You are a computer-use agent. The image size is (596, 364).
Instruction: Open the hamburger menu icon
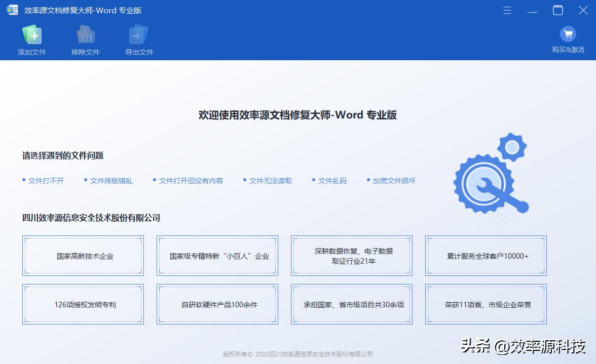point(507,10)
